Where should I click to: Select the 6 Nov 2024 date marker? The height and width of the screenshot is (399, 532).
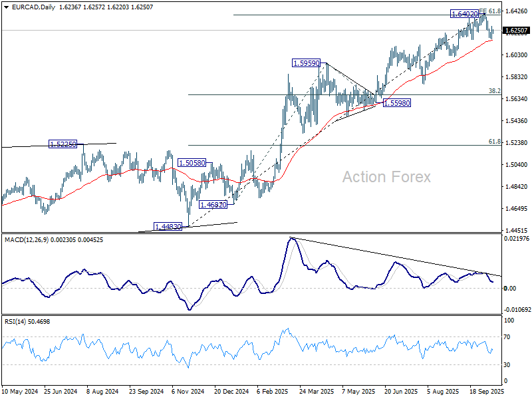click(x=188, y=392)
